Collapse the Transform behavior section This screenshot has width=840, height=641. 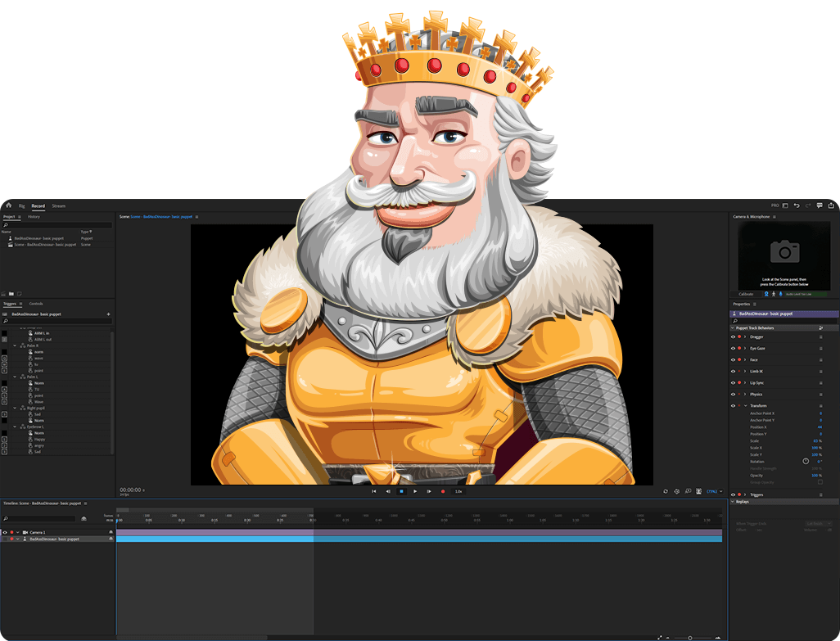click(745, 405)
